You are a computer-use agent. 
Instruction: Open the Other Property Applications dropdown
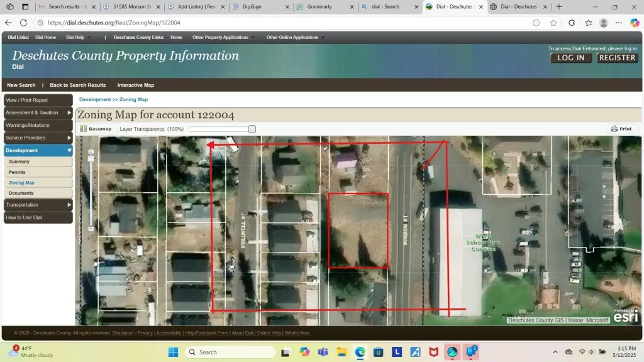click(x=221, y=37)
